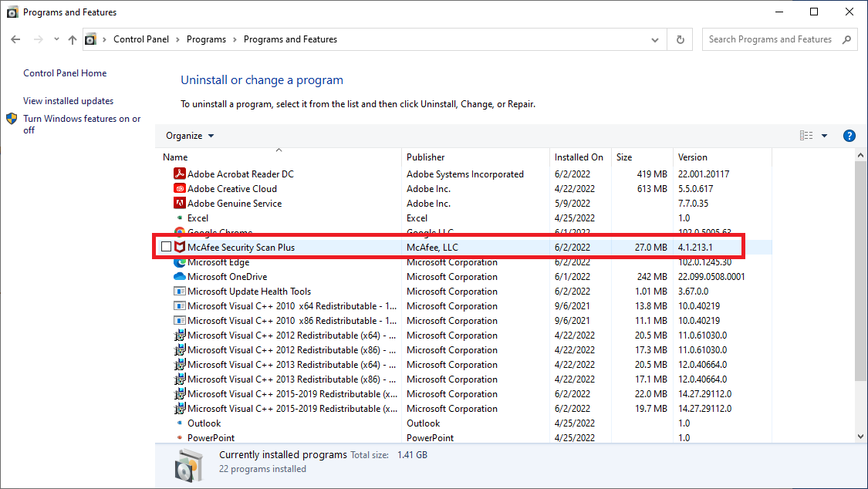The width and height of the screenshot is (868, 489).
Task: Refresh the page with the refresh icon
Action: pyautogui.click(x=680, y=39)
